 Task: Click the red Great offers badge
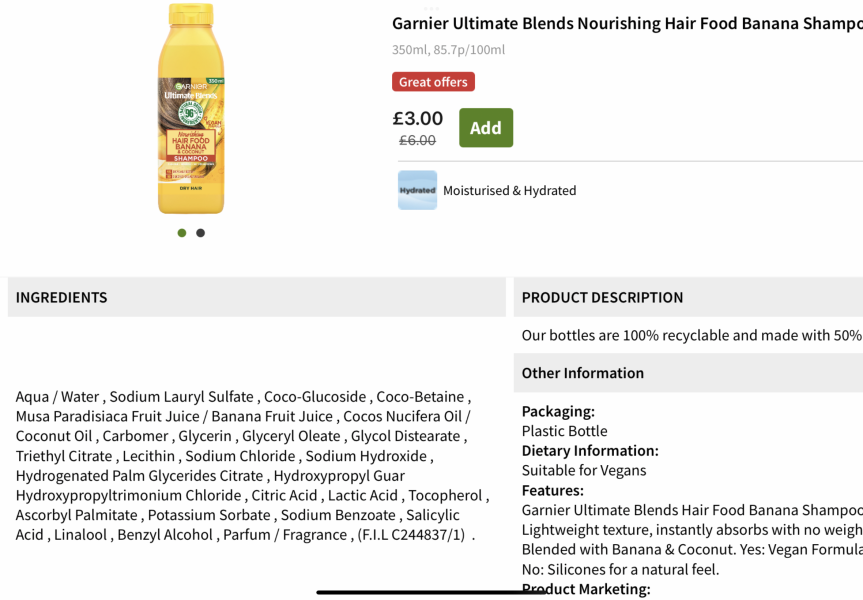(x=433, y=81)
